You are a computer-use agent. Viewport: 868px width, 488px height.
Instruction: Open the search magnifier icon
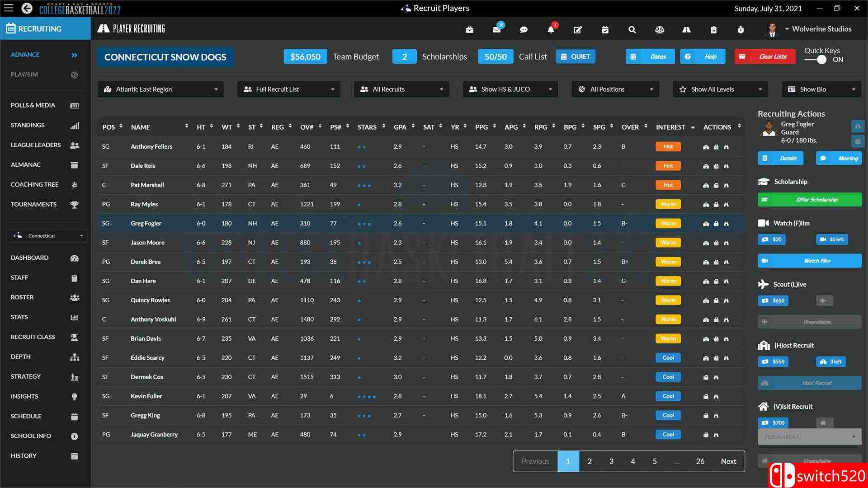click(x=632, y=30)
